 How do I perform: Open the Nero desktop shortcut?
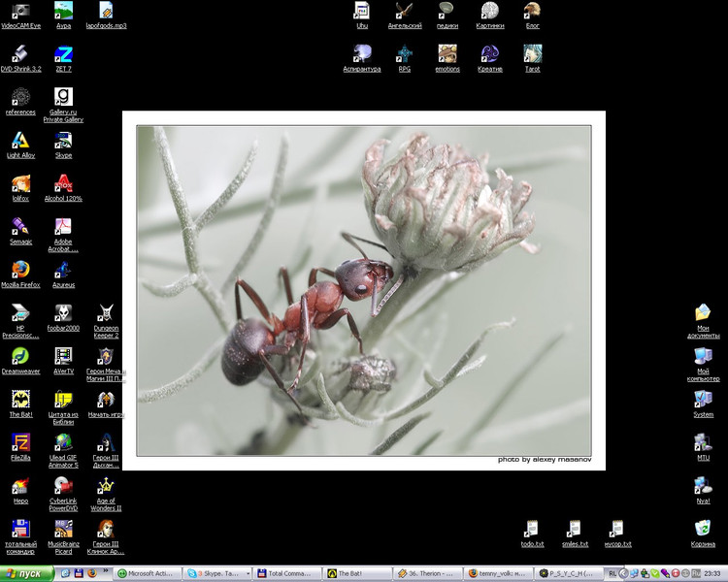20,491
